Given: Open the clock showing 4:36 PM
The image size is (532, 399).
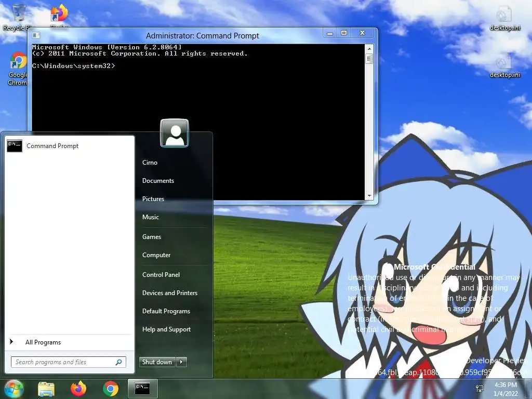Looking at the screenshot, I should click(506, 389).
